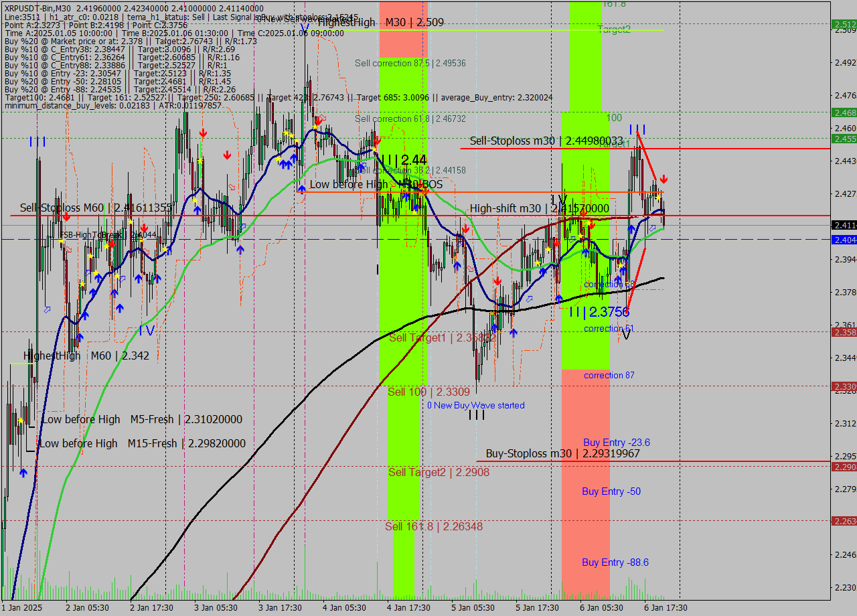Click the High-shift m30 2.41570000 label
Screen dimensions: 857x616
[539, 208]
